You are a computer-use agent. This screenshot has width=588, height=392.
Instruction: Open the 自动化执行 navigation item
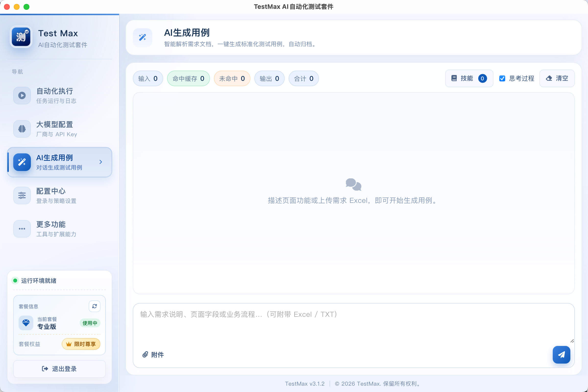click(60, 96)
